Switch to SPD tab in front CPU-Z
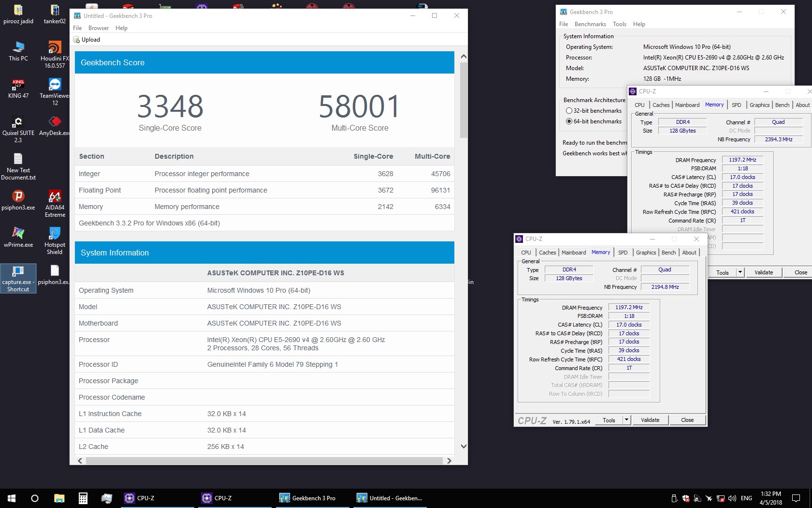Screen dimensions: 812x508 623,253
